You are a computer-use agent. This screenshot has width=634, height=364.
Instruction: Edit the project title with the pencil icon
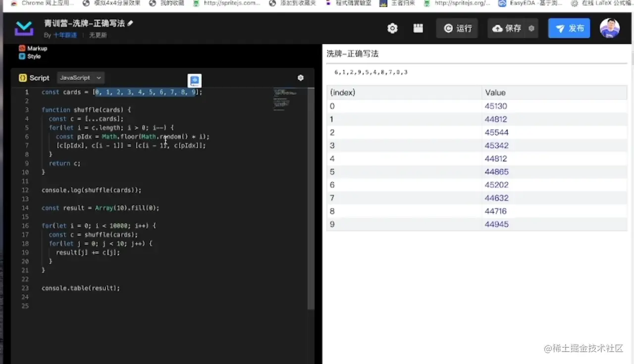[x=130, y=23]
